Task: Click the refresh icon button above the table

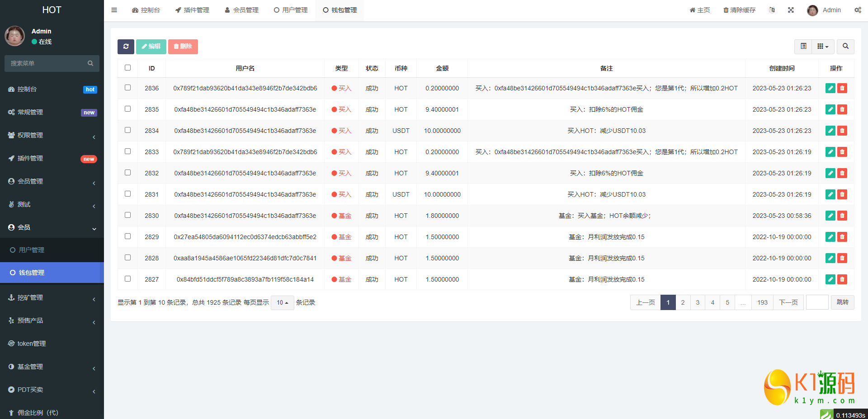Action: click(126, 47)
